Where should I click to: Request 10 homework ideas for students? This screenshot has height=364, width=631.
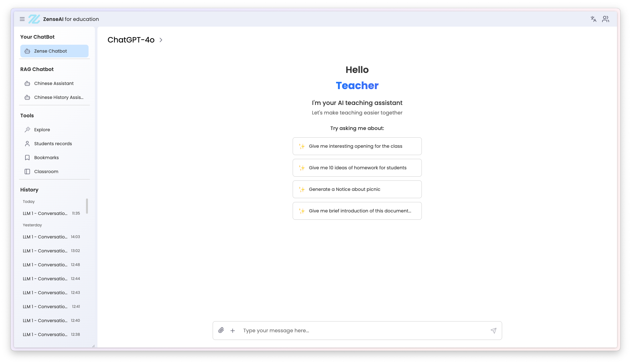[x=357, y=168]
